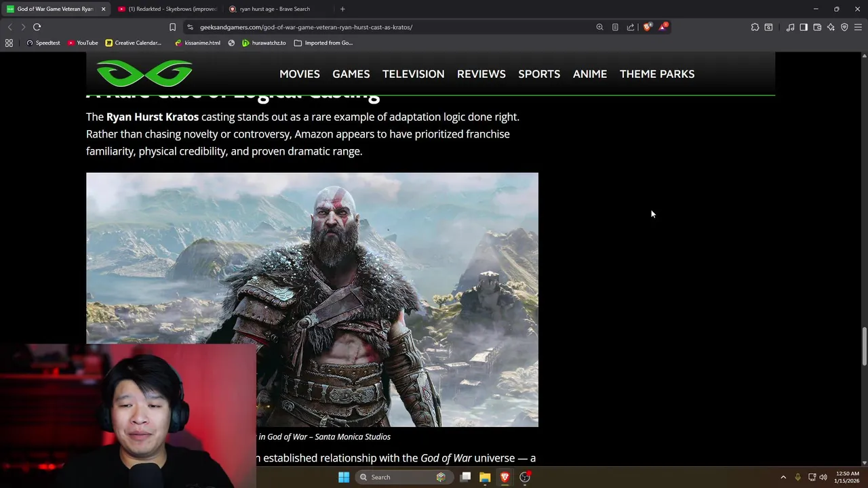Open the REVIEWS menu item
The image size is (868, 488).
(481, 74)
